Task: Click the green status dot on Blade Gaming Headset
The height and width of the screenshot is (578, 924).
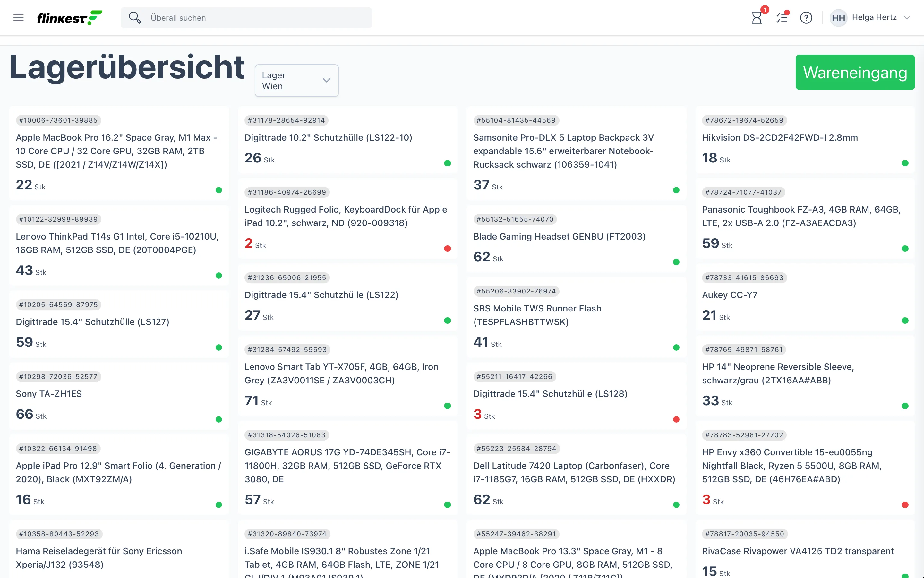Action: 676,262
